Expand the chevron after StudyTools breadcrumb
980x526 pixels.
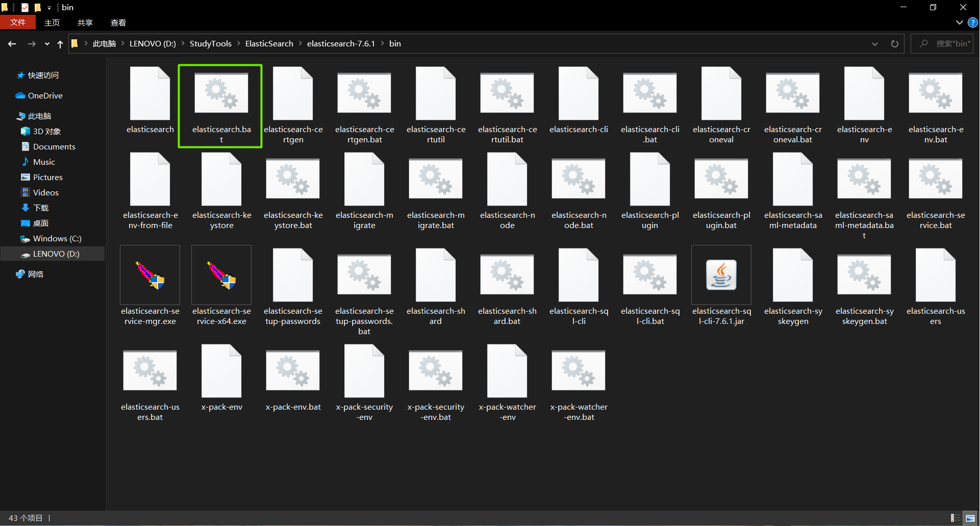238,44
